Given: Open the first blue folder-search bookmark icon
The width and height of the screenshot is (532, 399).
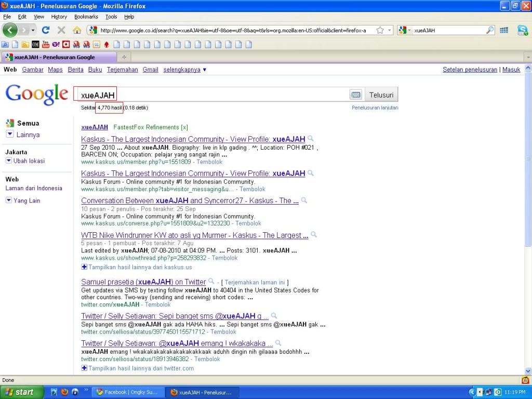Looking at the screenshot, I should pos(5,45).
